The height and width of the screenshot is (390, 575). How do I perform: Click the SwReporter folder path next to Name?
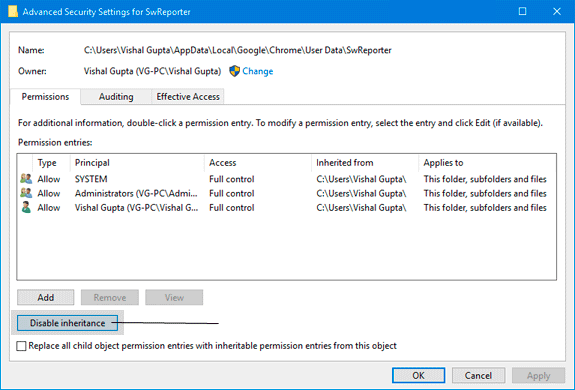238,50
